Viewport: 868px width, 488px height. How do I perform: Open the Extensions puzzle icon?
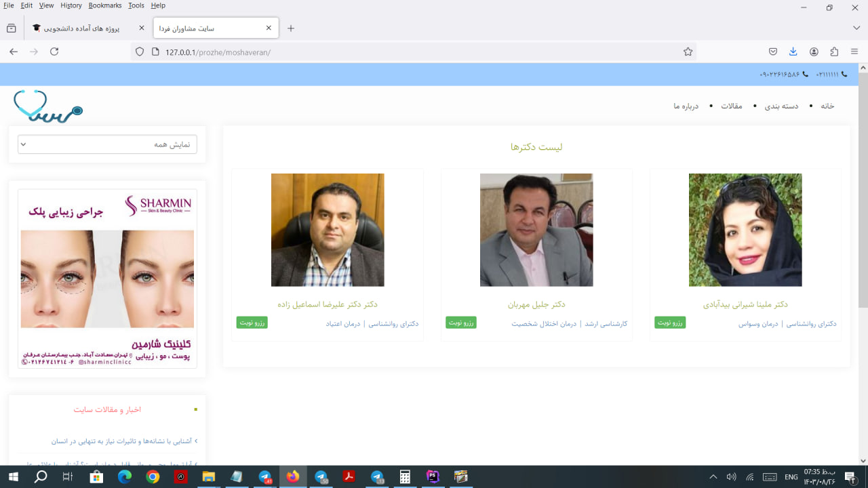tap(834, 52)
